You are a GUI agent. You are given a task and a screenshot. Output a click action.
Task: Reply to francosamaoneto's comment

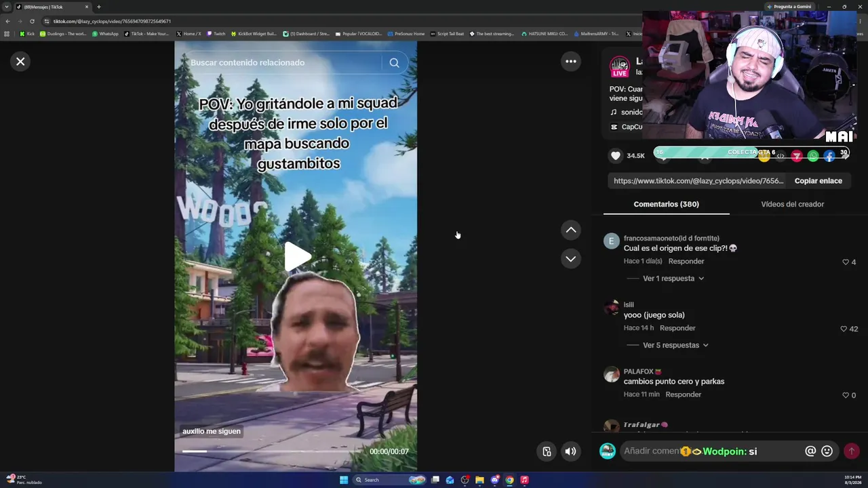pyautogui.click(x=686, y=262)
